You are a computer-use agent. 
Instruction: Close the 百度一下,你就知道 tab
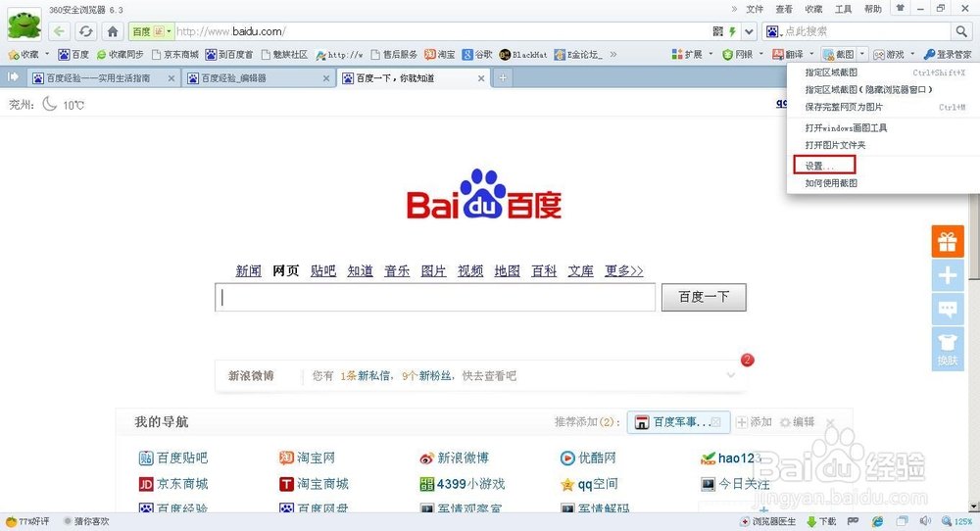click(x=480, y=78)
